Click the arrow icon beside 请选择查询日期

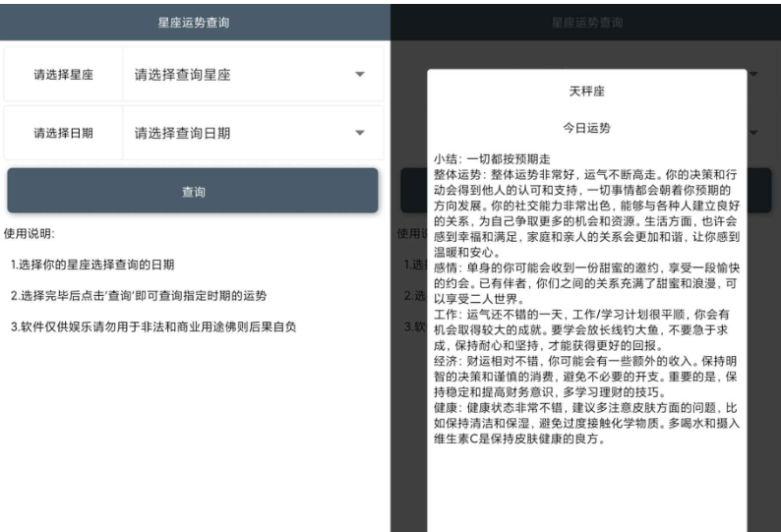click(359, 133)
